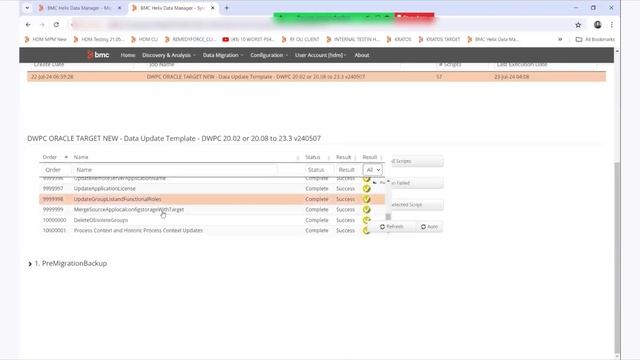Select the second BMC Helix Data Manager tab

coord(173,8)
